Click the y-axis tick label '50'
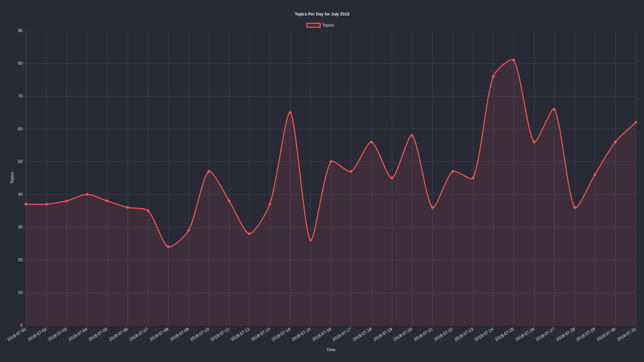 point(20,162)
